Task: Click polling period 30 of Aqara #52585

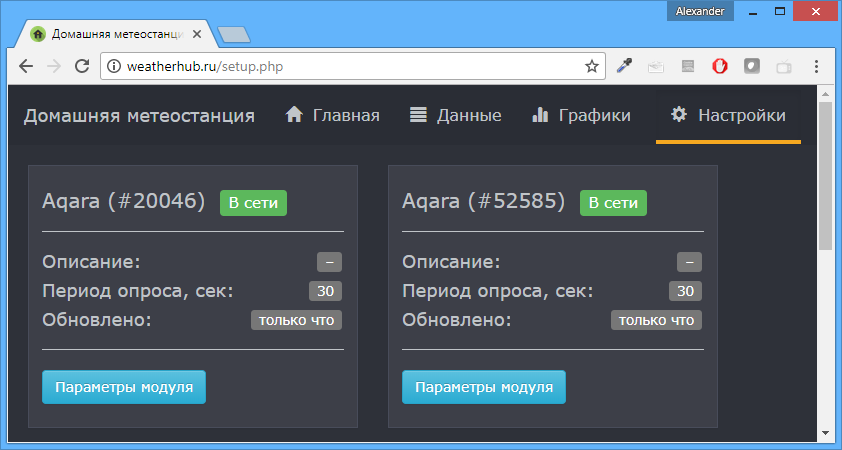Action: pos(685,291)
